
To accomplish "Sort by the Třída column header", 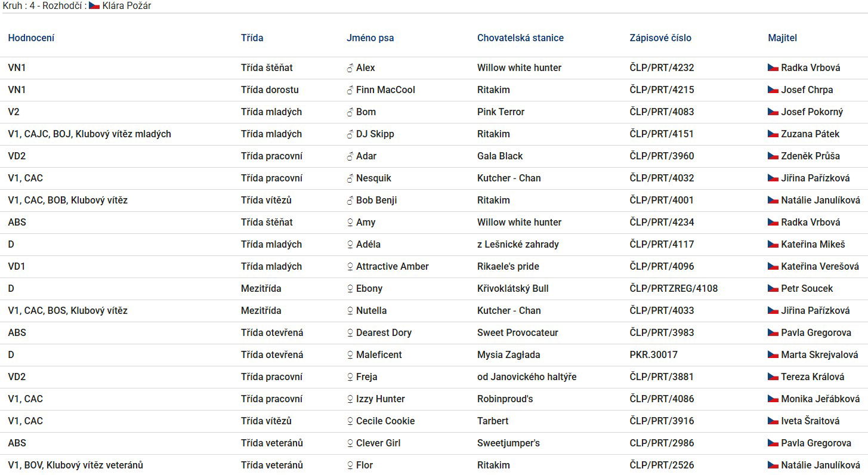I will (252, 38).
